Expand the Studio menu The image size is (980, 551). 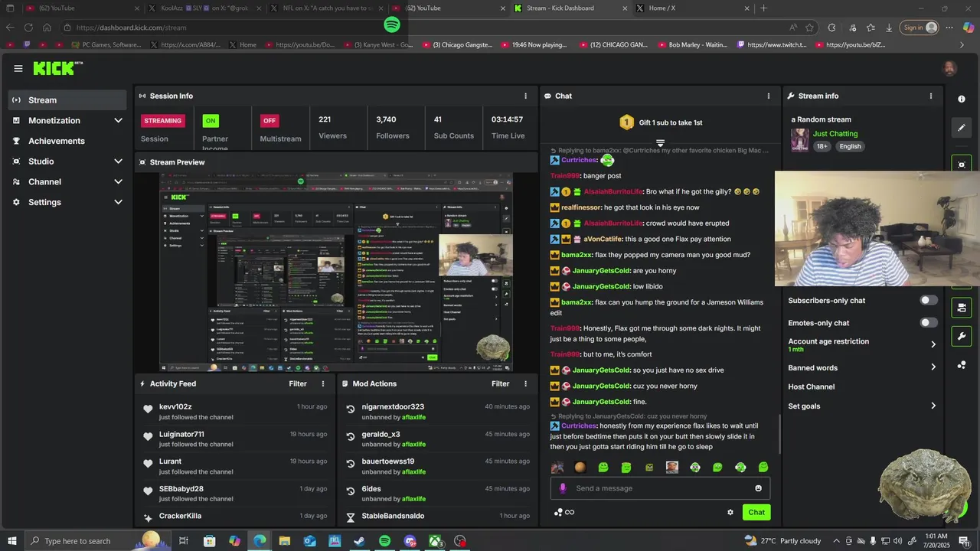[67, 161]
